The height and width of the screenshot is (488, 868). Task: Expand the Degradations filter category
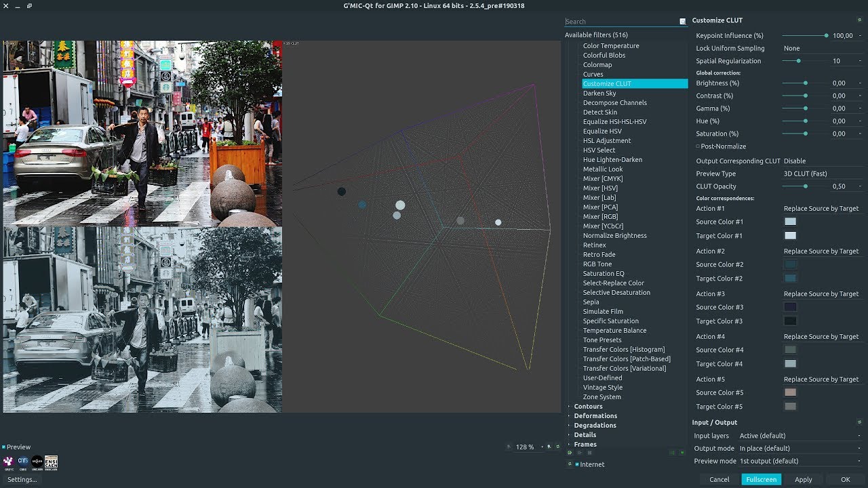[570, 426]
